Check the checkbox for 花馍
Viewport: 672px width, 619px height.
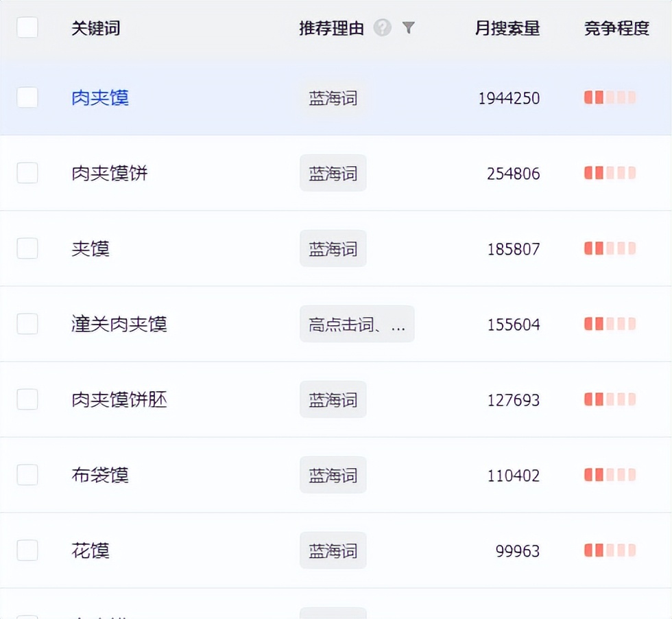tap(27, 550)
